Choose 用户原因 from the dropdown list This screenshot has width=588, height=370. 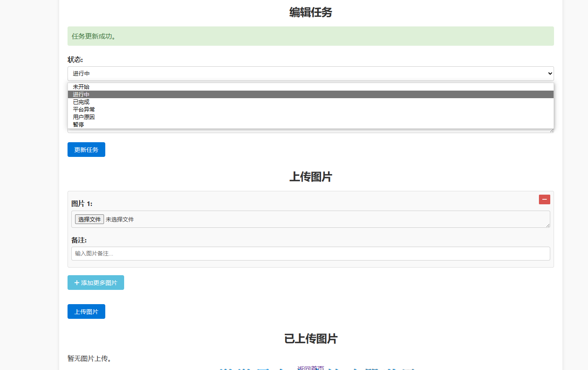(x=84, y=117)
